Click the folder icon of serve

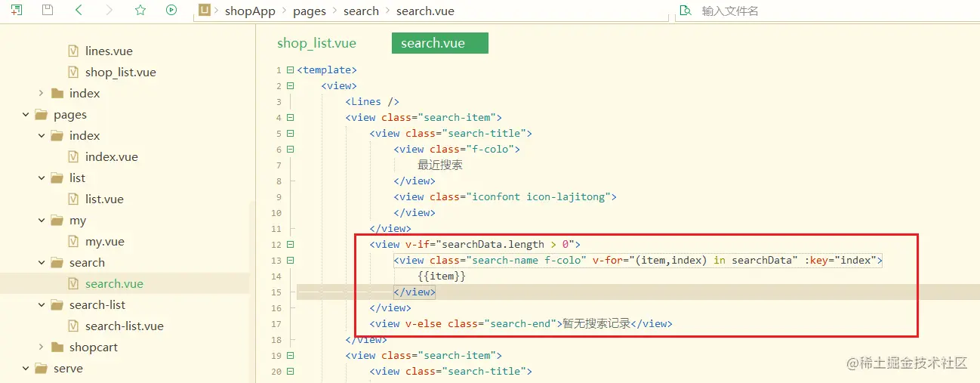click(x=42, y=369)
